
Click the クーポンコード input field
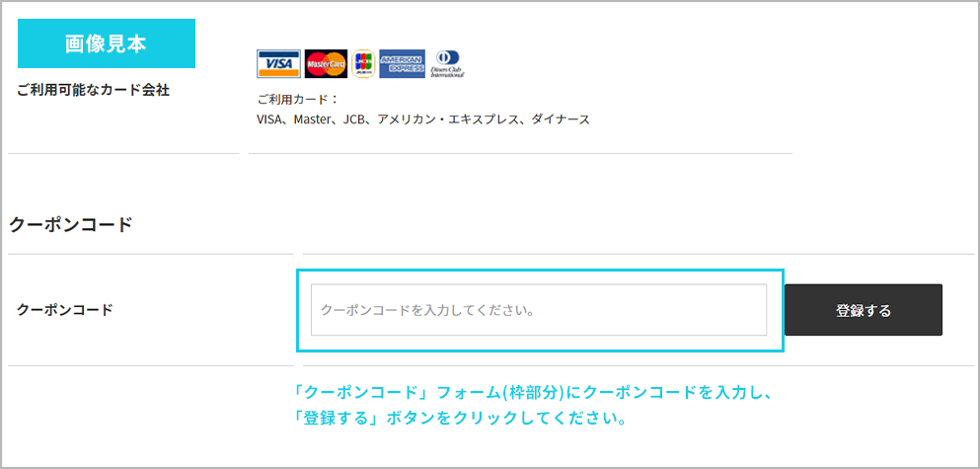[539, 310]
